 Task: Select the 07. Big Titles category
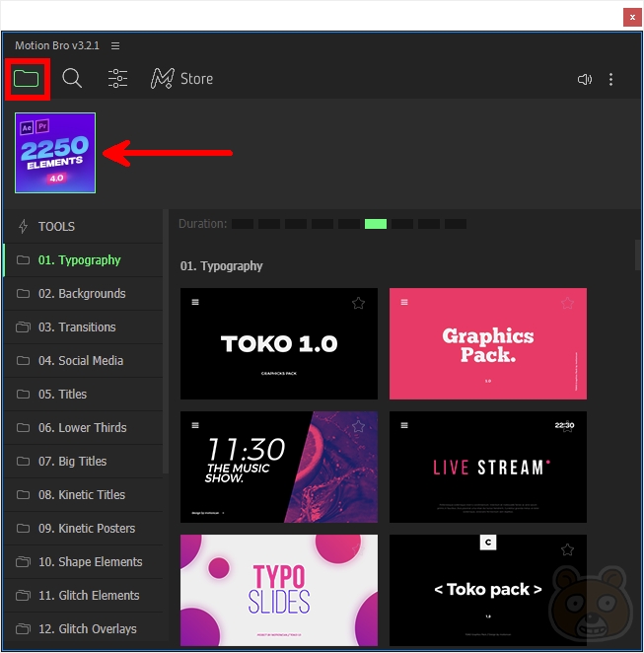tap(83, 462)
